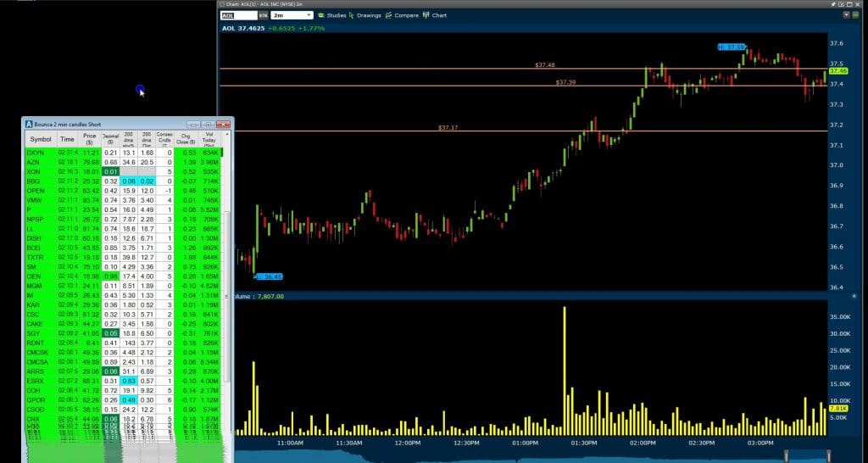The width and height of the screenshot is (868, 463).
Task: Select the ARRS symbol row
Action: point(124,371)
